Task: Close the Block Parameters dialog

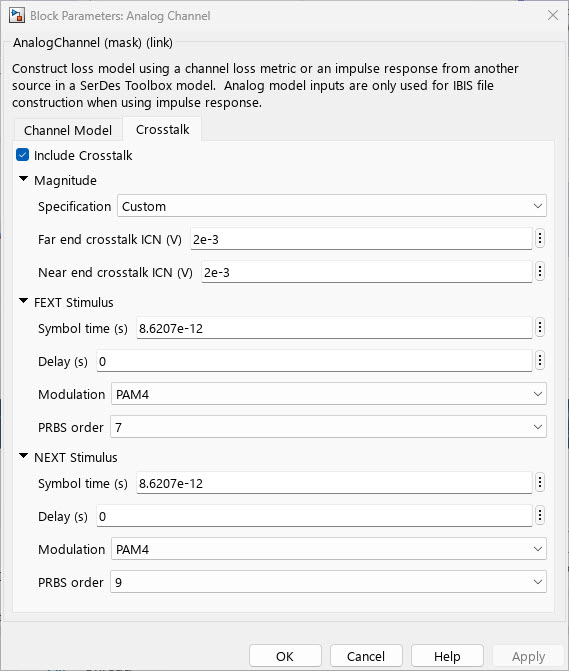Action: tap(553, 15)
